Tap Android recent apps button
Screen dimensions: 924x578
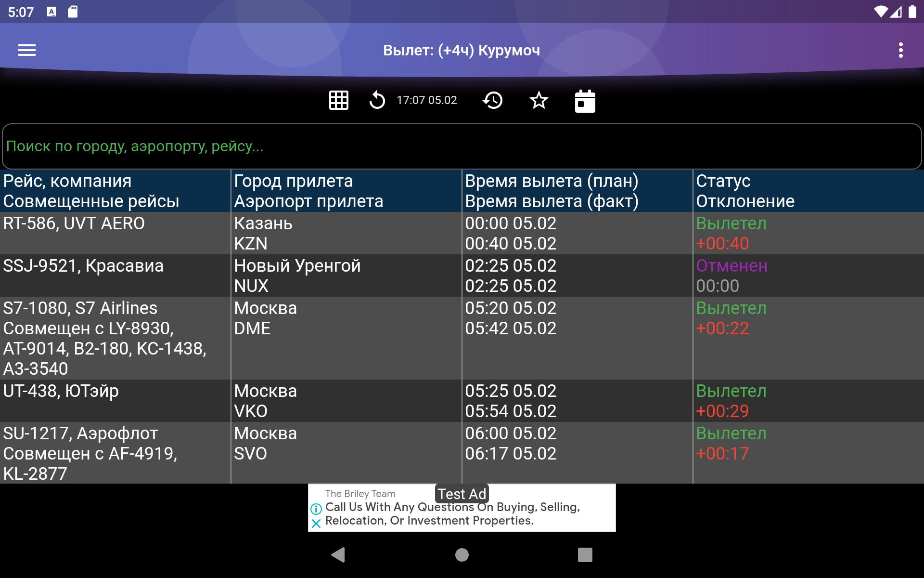coord(585,555)
